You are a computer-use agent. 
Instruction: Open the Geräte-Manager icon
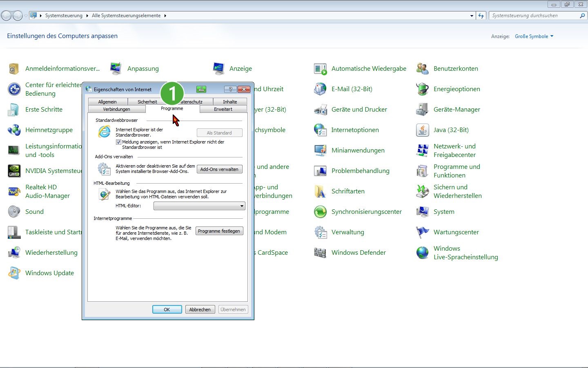coord(423,110)
